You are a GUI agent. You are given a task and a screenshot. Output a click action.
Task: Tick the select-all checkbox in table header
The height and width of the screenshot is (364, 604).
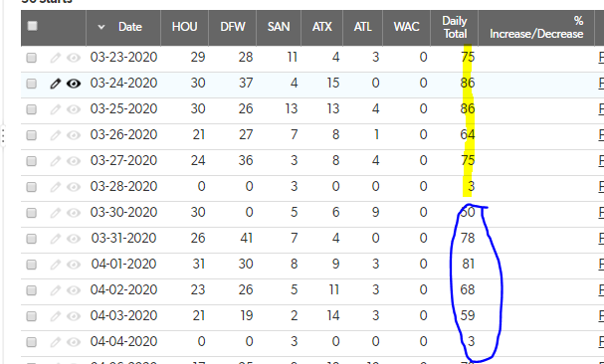(x=33, y=26)
